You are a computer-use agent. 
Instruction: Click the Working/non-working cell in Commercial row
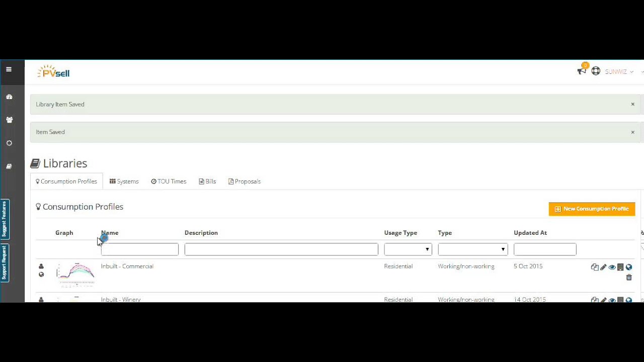(x=466, y=266)
